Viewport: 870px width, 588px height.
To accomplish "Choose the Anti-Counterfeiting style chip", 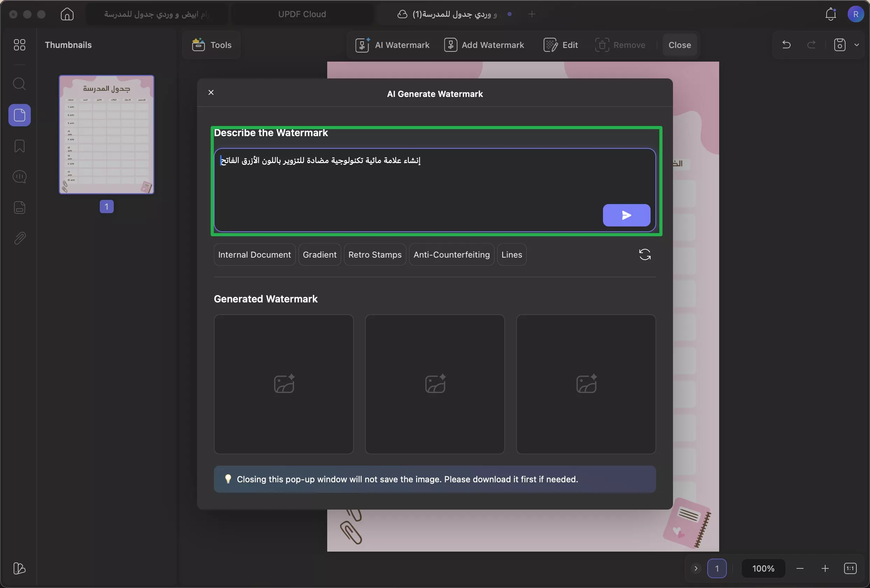I will point(451,254).
